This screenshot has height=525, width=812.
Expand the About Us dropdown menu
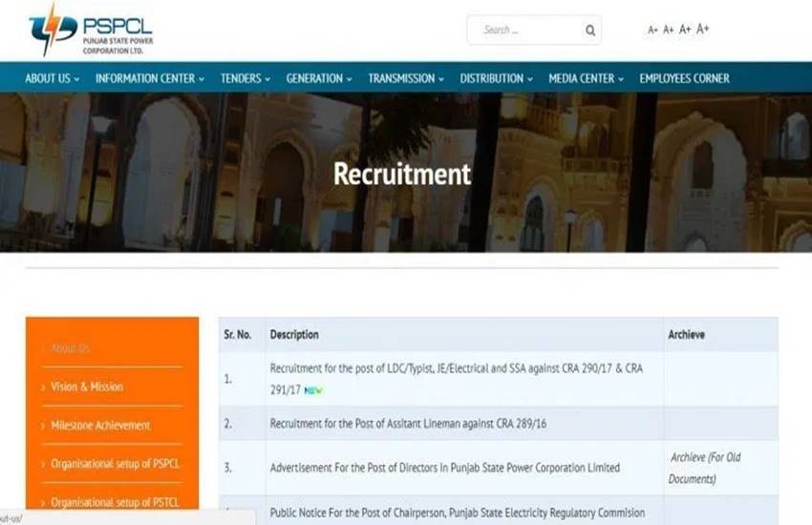53,78
